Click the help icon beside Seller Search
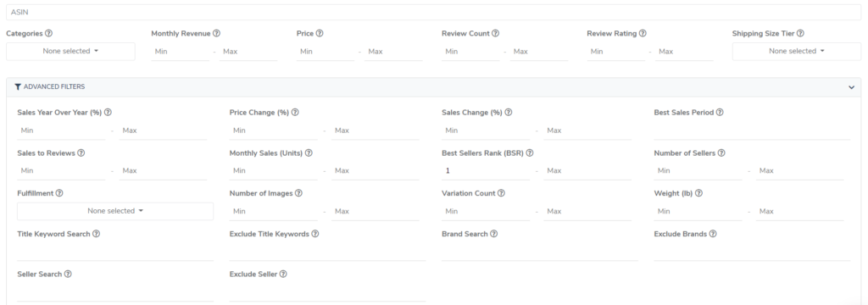Viewport: 868px width, 305px height. pyautogui.click(x=68, y=274)
